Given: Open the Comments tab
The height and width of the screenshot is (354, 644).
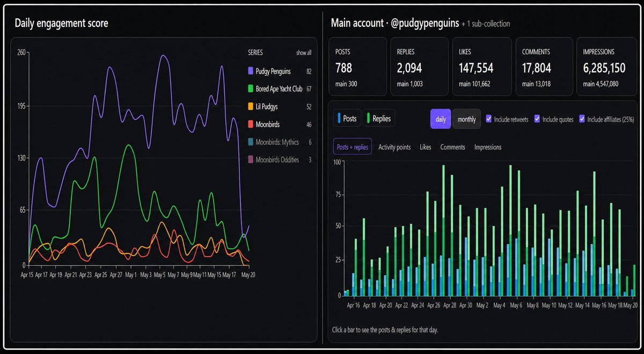Looking at the screenshot, I should 453,147.
